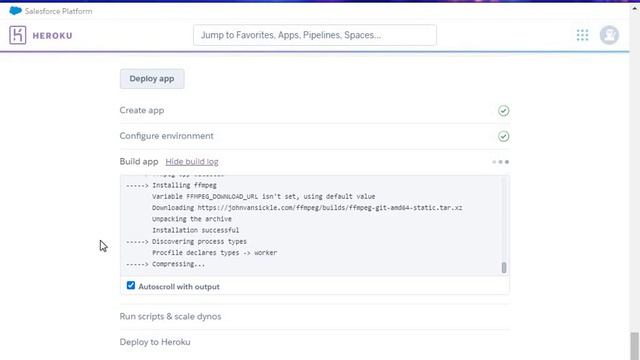Click the Build app progress dots indicator

[500, 162]
